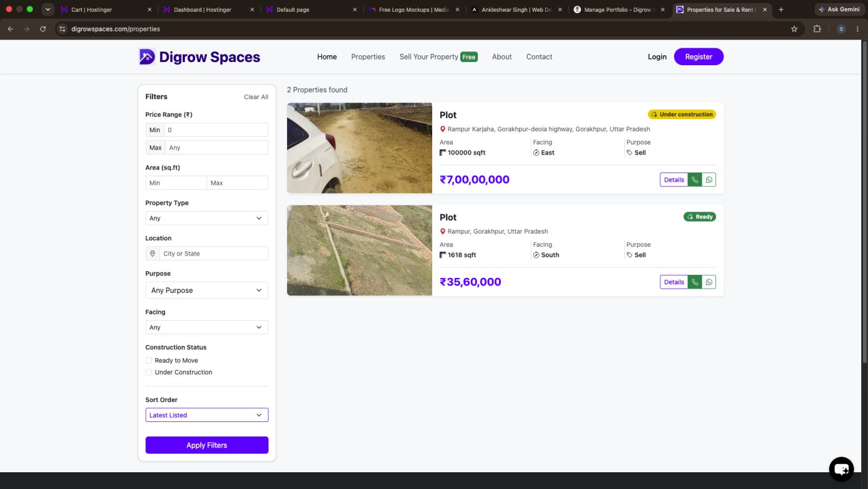This screenshot has width=868, height=489.
Task: Switch to Manage Portfolio tab
Action: 620,10
